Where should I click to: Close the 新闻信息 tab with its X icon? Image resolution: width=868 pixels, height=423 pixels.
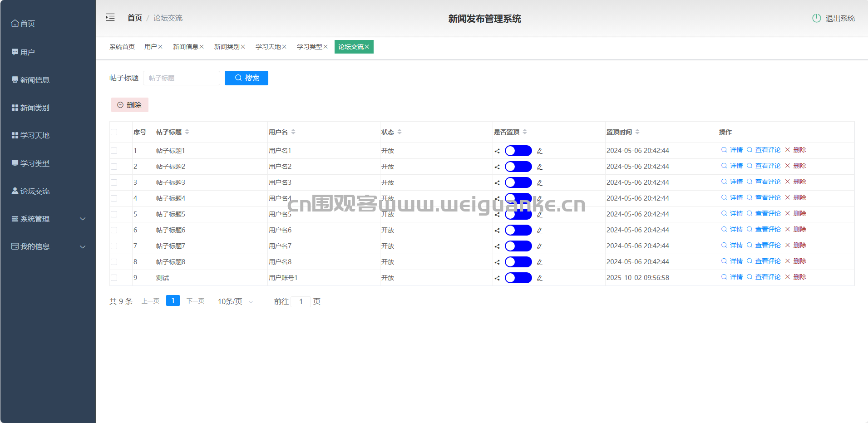pos(202,47)
